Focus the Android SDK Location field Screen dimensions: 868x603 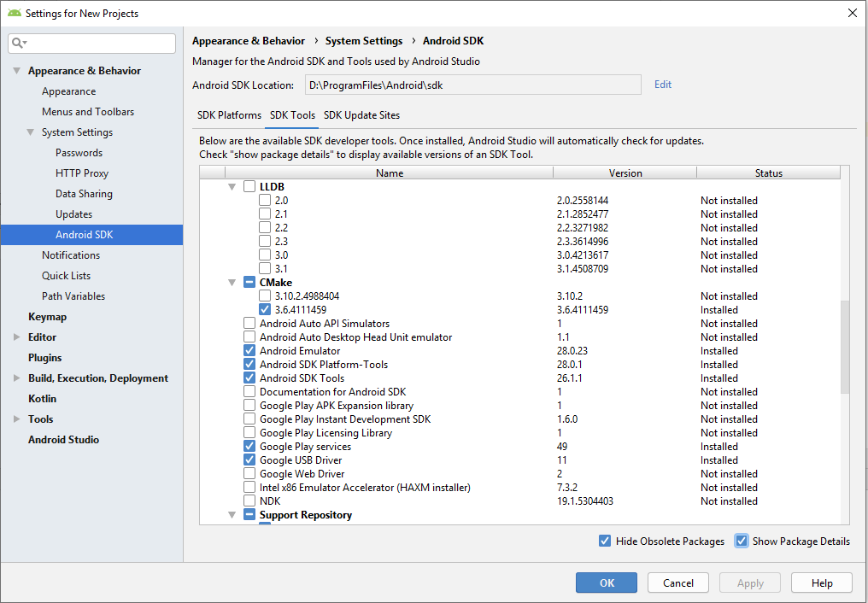[472, 85]
